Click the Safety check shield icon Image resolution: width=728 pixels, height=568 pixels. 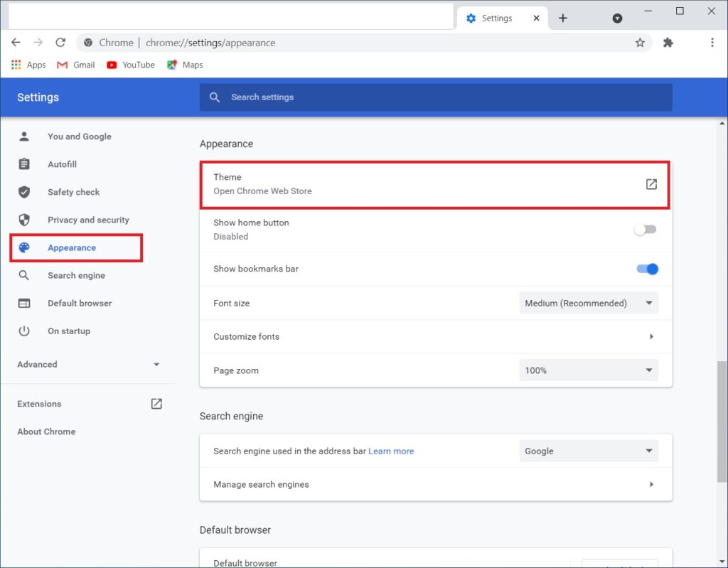[x=24, y=192]
